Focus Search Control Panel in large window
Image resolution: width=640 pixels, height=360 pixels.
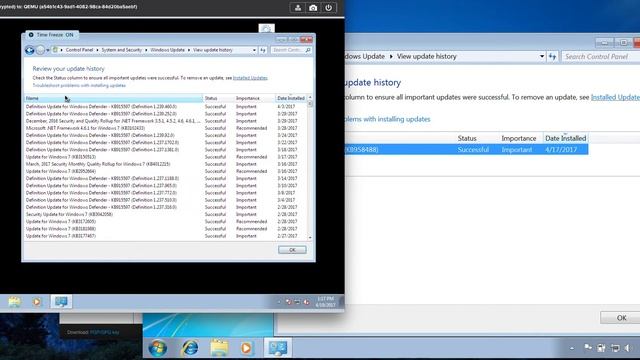[x=601, y=56]
